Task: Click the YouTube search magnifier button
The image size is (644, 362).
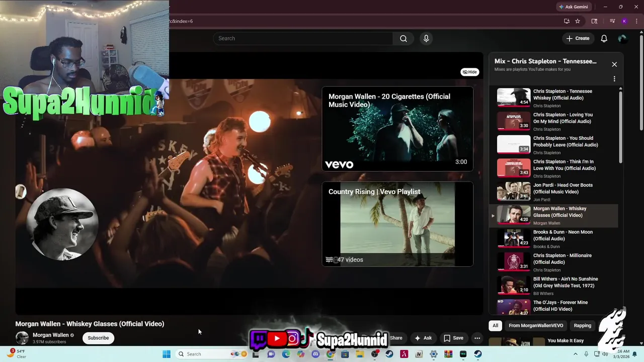Action: pyautogui.click(x=404, y=38)
